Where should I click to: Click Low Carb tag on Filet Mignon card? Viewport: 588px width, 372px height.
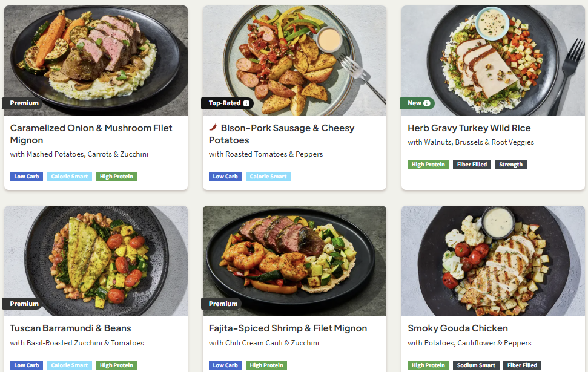click(x=26, y=177)
